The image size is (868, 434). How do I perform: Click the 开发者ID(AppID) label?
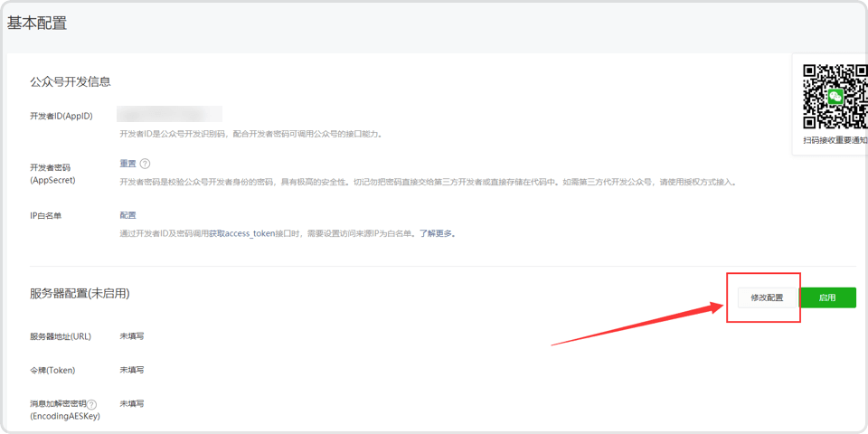61,116
